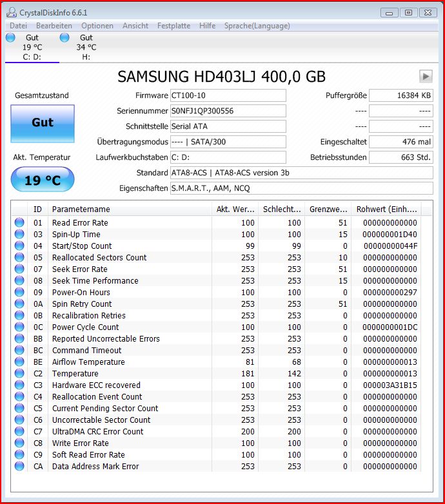The image size is (445, 504).
Task: Click the Standard field ATA8-ACS
Action: [x=302, y=173]
